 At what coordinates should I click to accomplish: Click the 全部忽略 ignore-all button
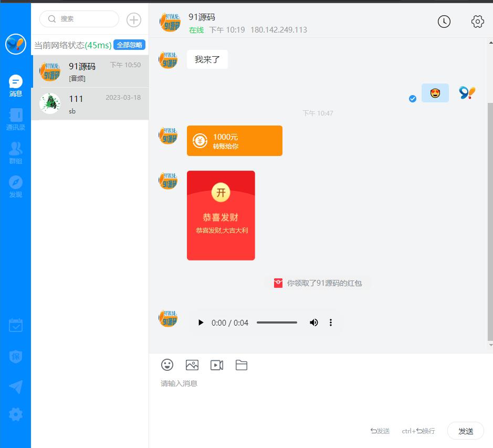(x=129, y=45)
